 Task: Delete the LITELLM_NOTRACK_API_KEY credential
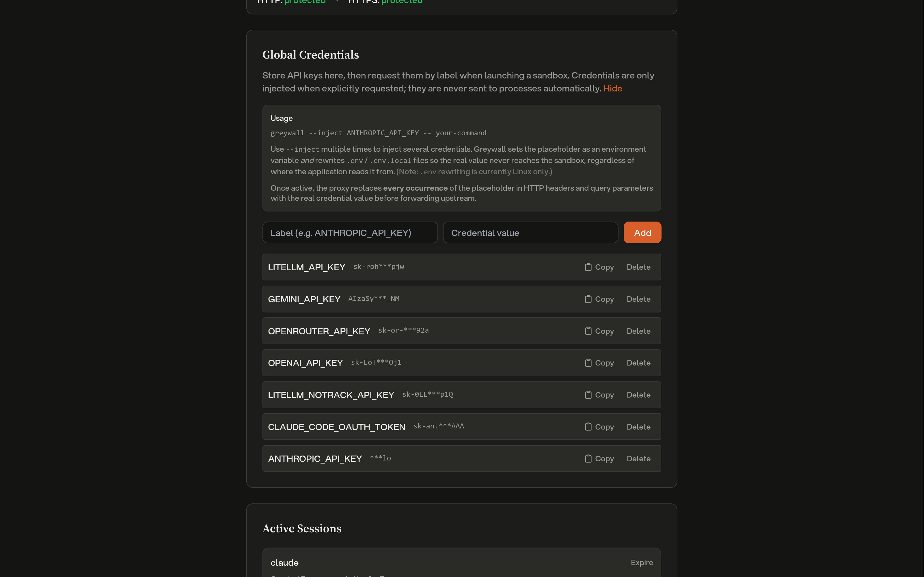(x=638, y=395)
